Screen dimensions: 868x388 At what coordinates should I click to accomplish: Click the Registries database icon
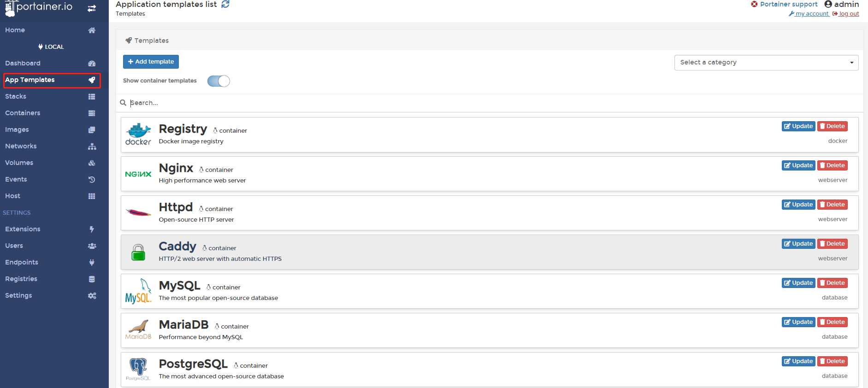[x=92, y=279]
